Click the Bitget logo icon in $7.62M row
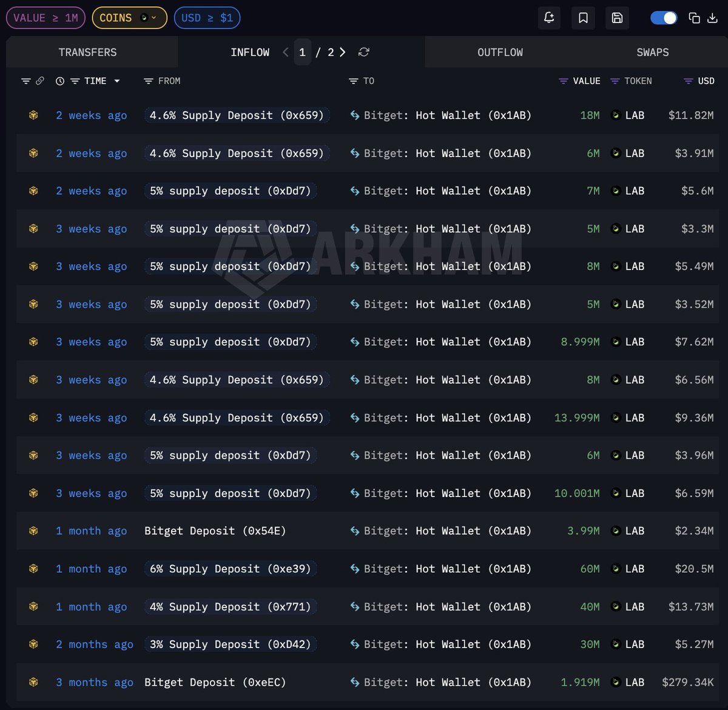728x710 pixels. pos(355,342)
